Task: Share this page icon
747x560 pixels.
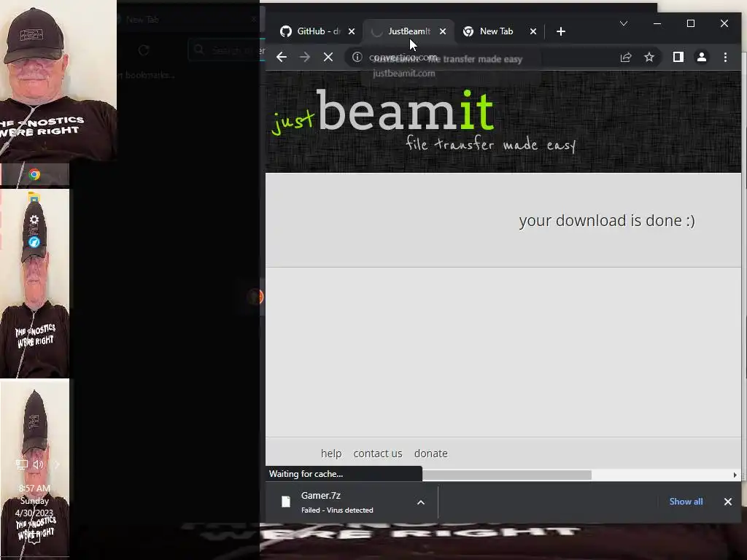Action: [626, 58]
